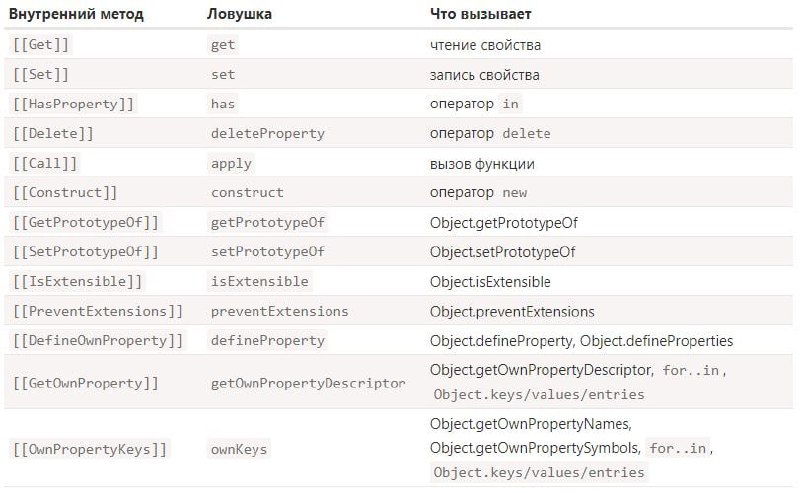Select the [[GetPrototypeOf]] method label

coord(86,223)
